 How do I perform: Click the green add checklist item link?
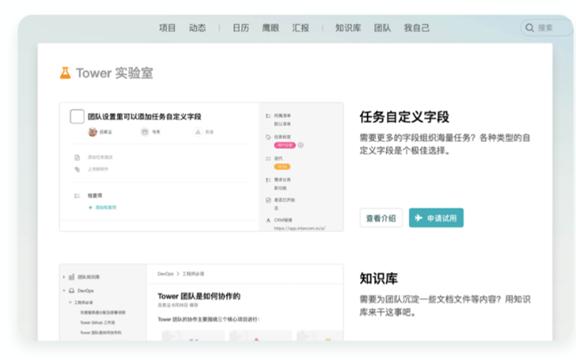click(x=102, y=208)
